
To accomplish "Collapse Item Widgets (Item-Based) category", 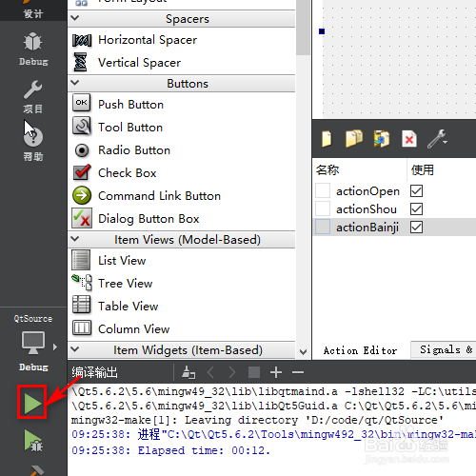I will (x=75, y=349).
